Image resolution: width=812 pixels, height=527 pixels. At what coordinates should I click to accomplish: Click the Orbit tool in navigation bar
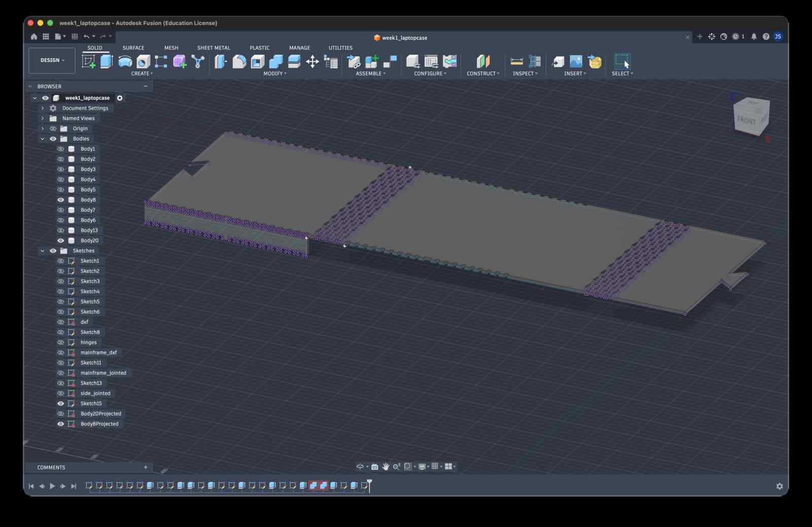click(x=360, y=467)
